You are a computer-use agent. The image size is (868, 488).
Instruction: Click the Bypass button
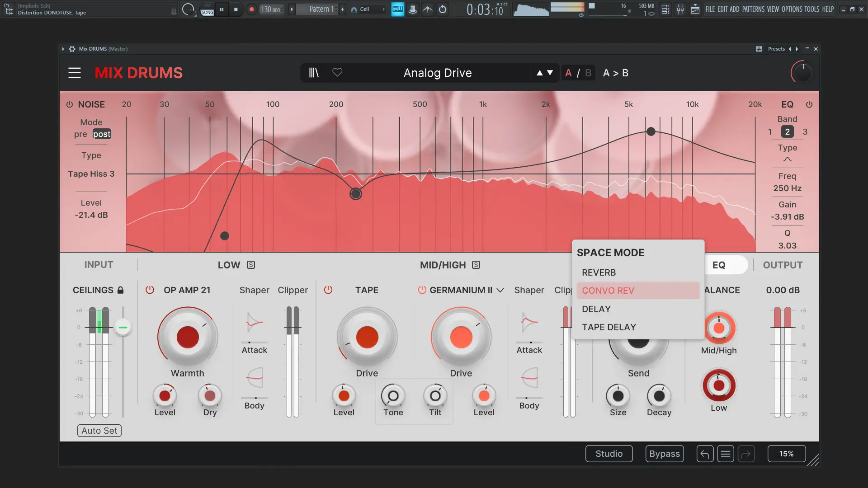[664, 454]
